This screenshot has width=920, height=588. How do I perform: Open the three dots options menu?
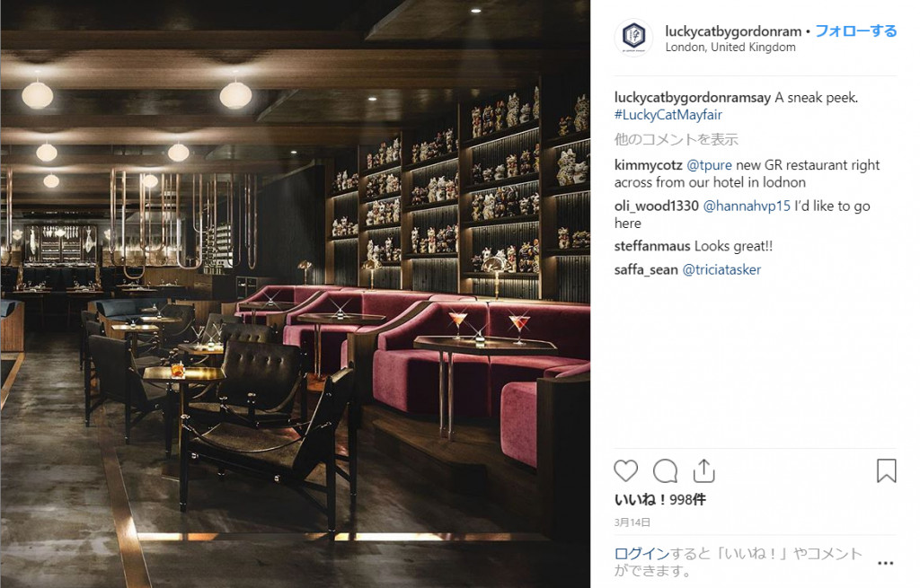885,564
